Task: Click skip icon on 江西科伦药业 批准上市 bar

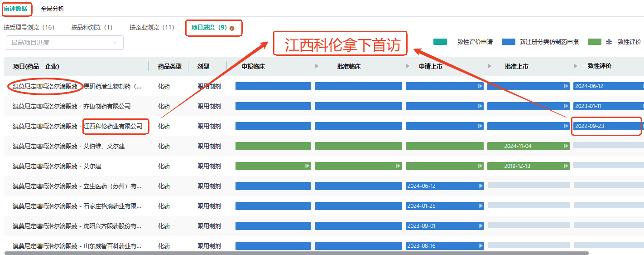Action: (x=566, y=126)
